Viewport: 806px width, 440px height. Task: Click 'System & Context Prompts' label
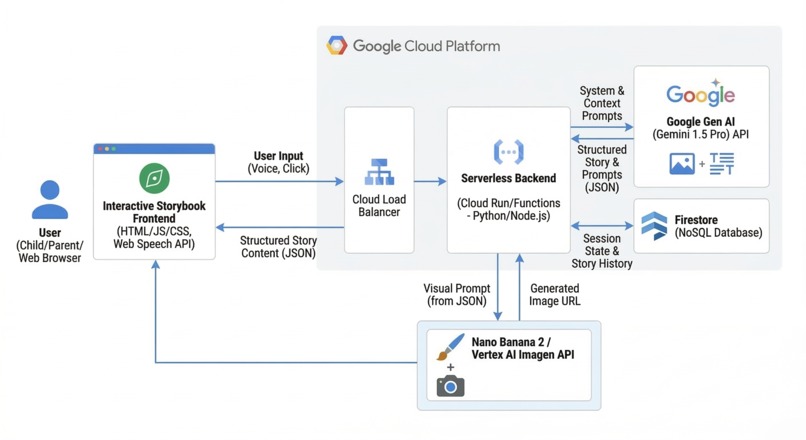(x=602, y=103)
